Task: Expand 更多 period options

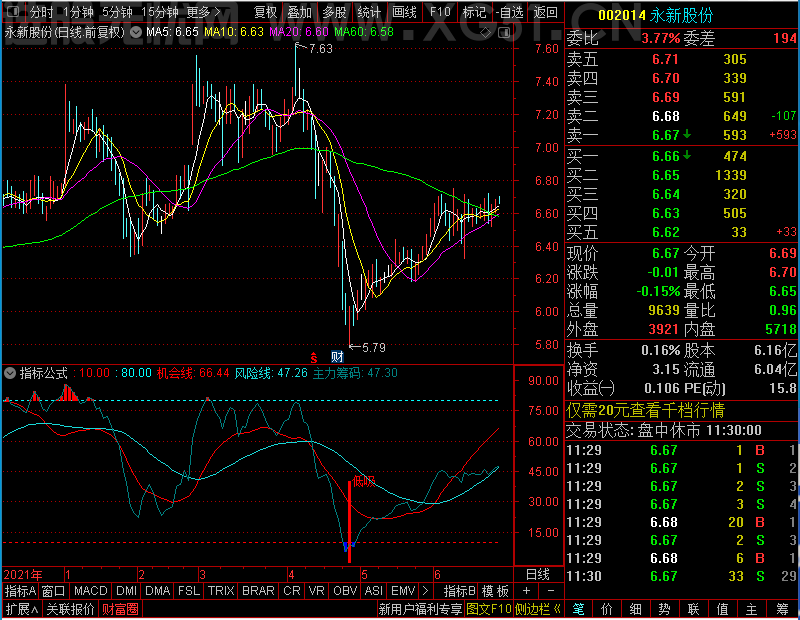Action: pyautogui.click(x=204, y=12)
